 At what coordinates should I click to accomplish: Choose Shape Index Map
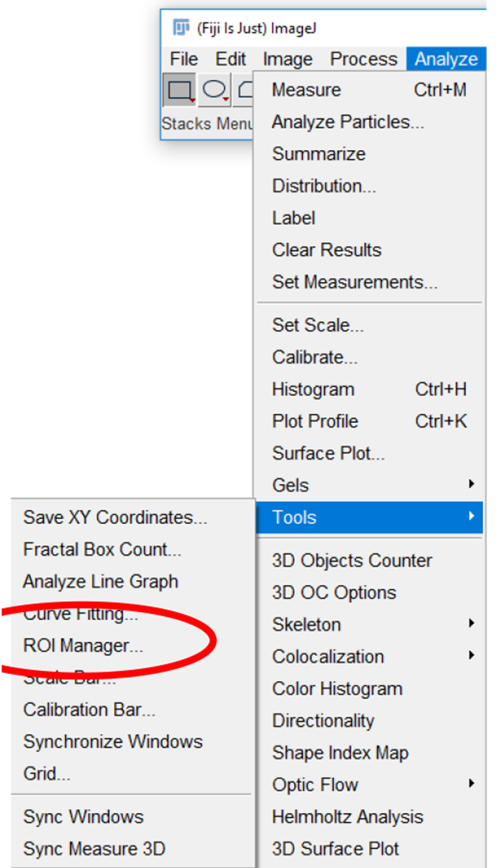(x=369, y=752)
